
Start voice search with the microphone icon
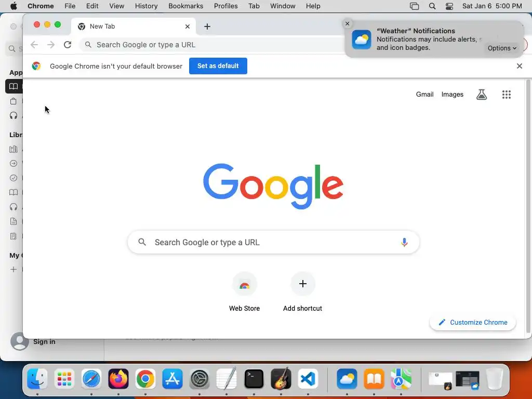click(404, 242)
